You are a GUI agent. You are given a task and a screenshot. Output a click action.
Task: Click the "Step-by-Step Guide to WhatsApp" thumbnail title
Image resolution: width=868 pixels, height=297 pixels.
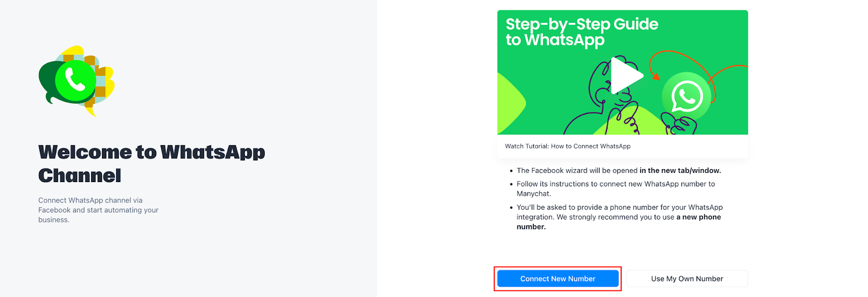point(582,32)
